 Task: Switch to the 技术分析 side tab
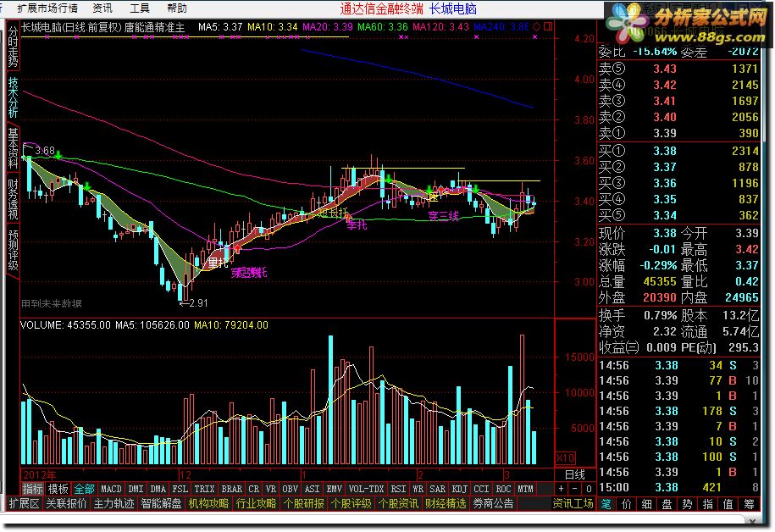point(13,97)
